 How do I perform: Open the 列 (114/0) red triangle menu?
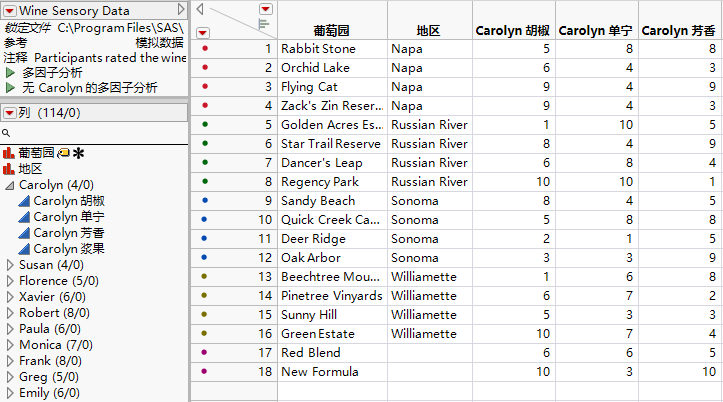click(x=10, y=113)
